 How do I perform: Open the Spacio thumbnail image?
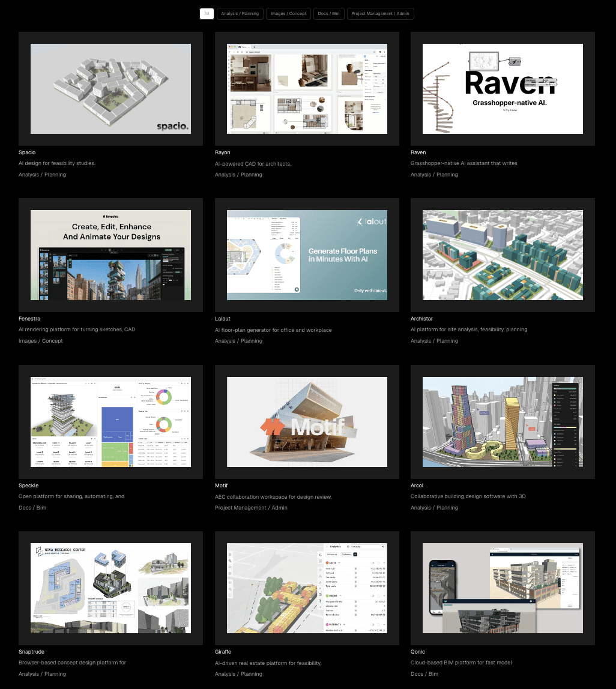click(111, 89)
